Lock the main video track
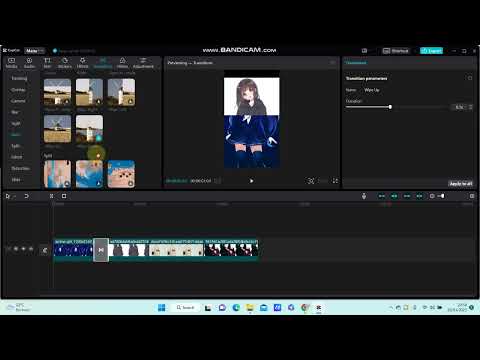480x360 pixels. 16,249
